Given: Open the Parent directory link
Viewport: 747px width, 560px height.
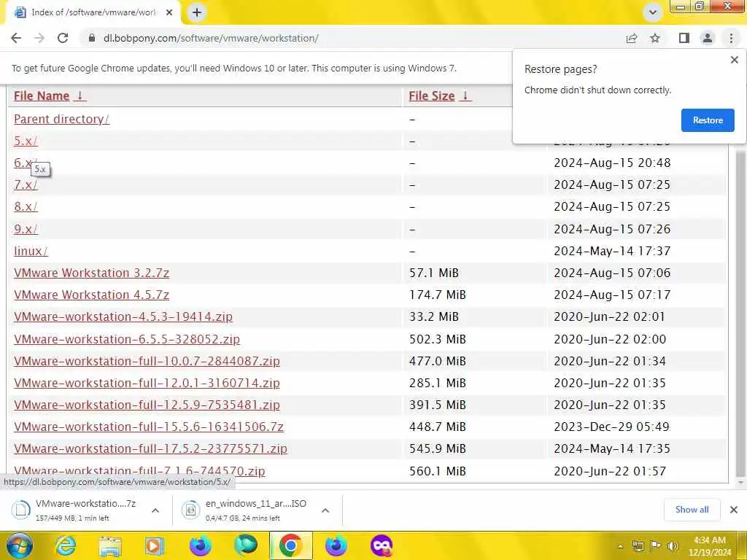Looking at the screenshot, I should 61,119.
